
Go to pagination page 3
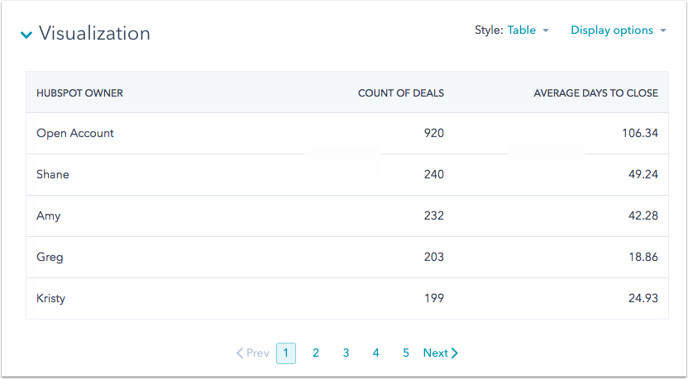[346, 353]
